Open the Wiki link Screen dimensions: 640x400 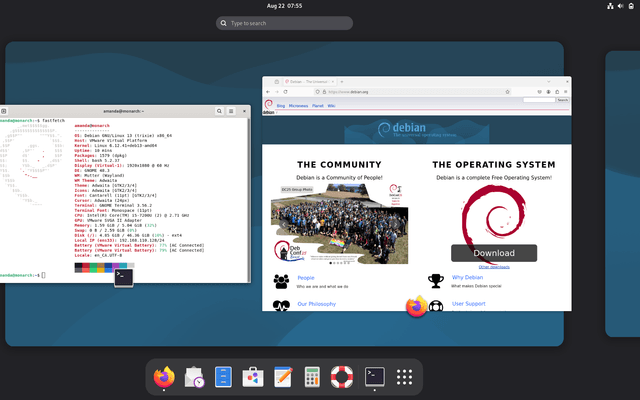tap(331, 106)
